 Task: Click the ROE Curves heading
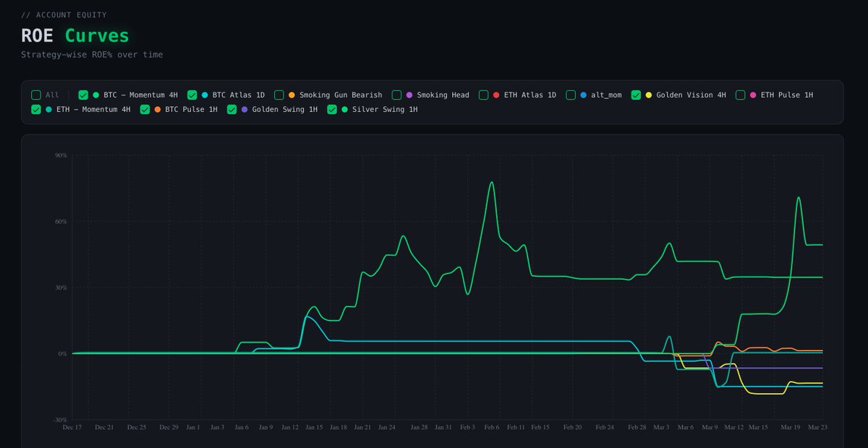coord(75,35)
